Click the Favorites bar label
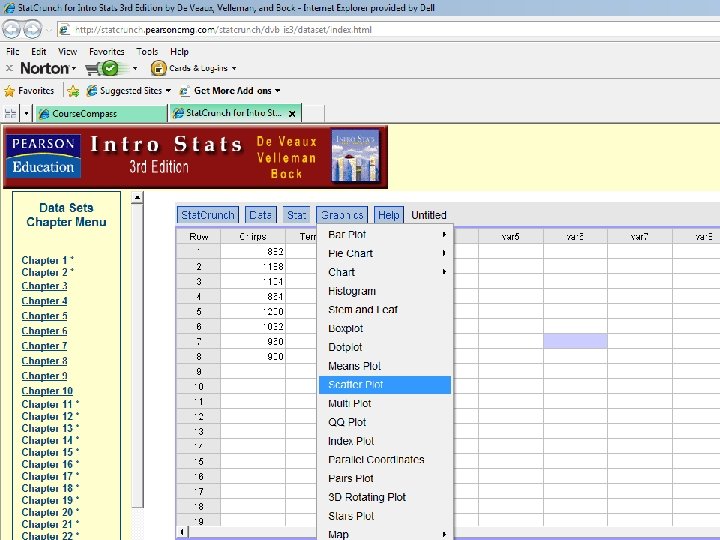 (36, 91)
